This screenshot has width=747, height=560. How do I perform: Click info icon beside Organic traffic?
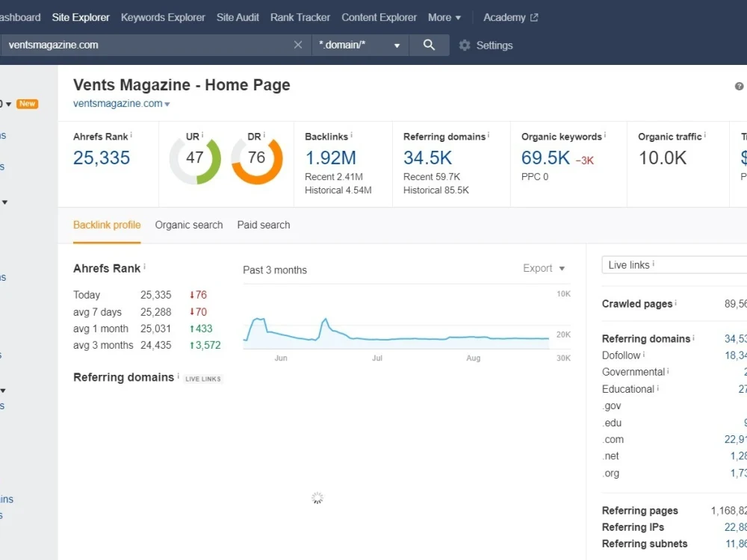point(705,134)
